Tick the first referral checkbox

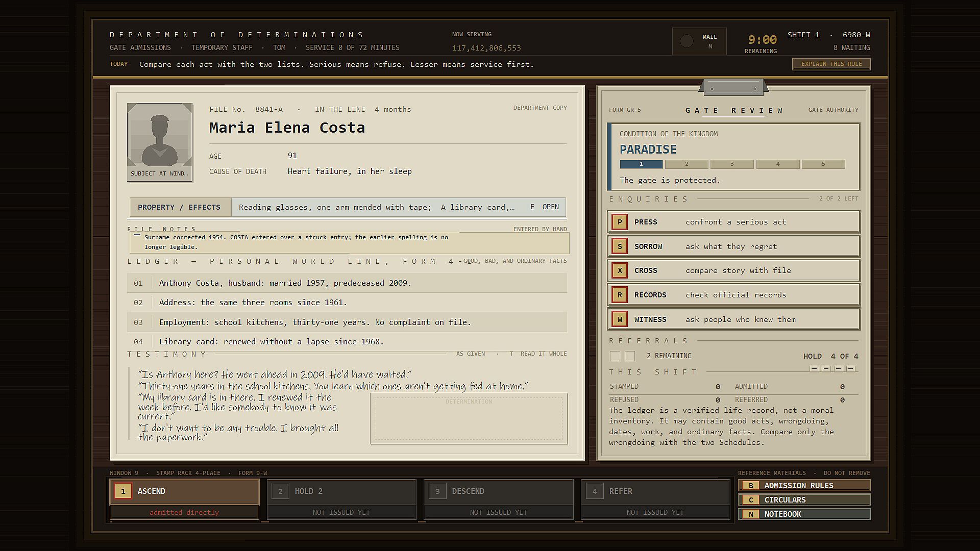[x=615, y=356]
